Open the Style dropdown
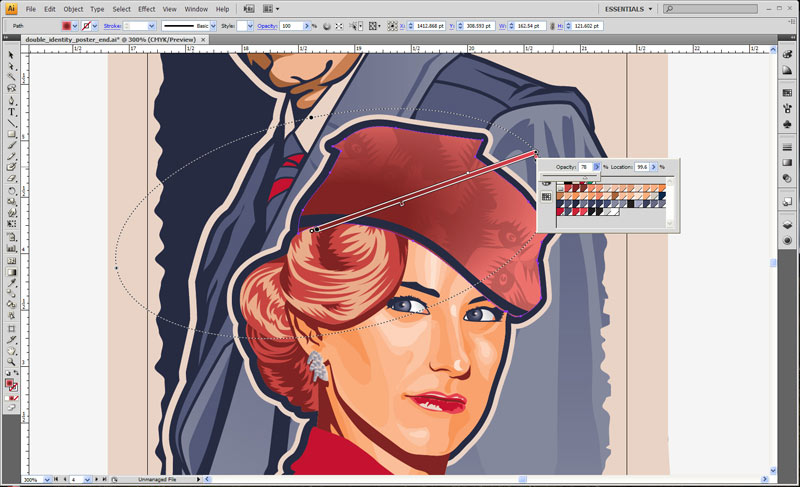 tap(249, 26)
